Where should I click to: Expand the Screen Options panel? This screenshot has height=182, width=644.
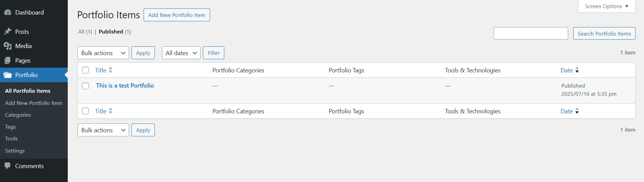[x=606, y=6]
